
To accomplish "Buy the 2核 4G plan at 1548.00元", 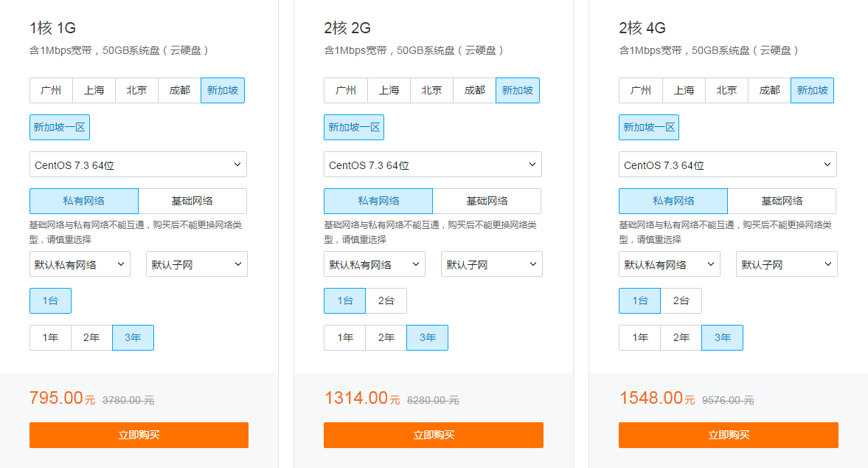I will coord(729,435).
